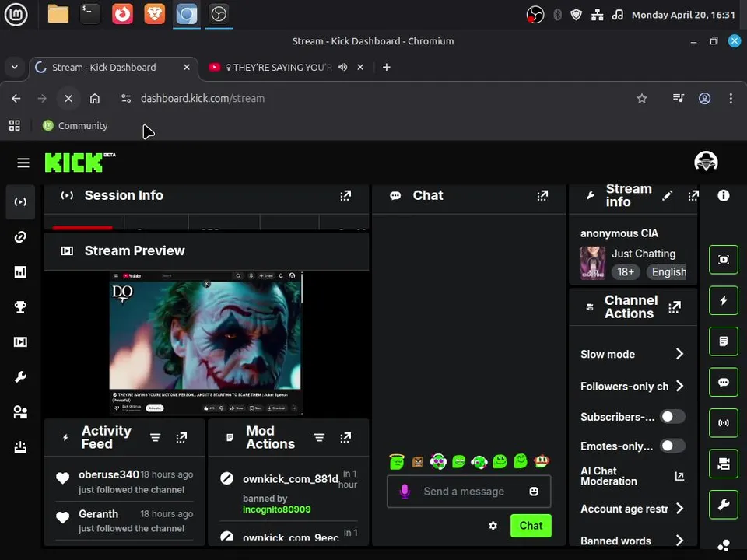747x560 pixels.
Task: Pop out the Mod Actions panel
Action: click(x=345, y=438)
